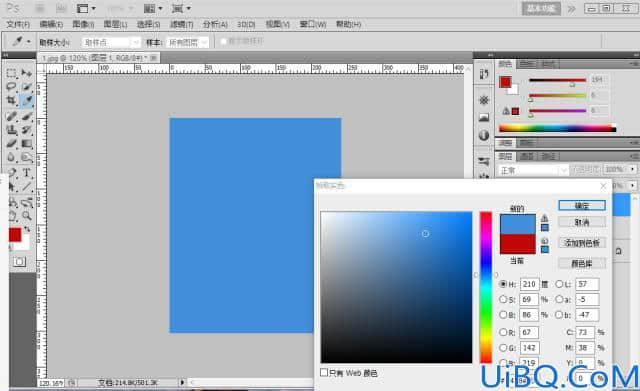Select the Dodge tool
The image size is (640, 391).
[27, 158]
